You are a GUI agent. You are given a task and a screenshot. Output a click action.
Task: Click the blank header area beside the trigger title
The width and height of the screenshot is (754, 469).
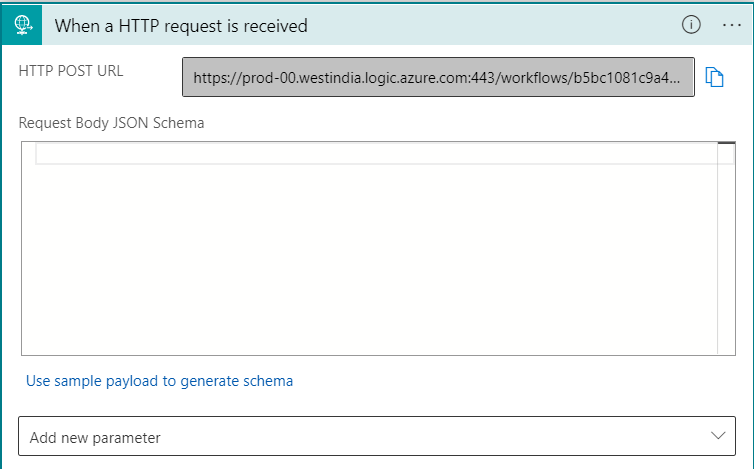(490, 25)
